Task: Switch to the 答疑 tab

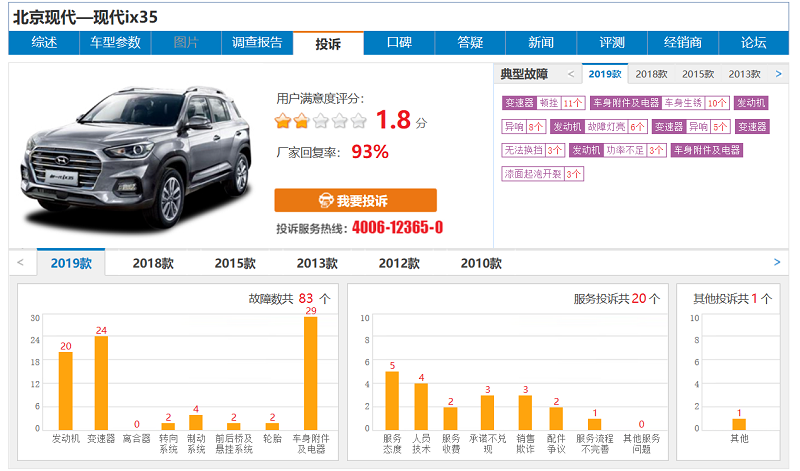Action: coord(470,43)
